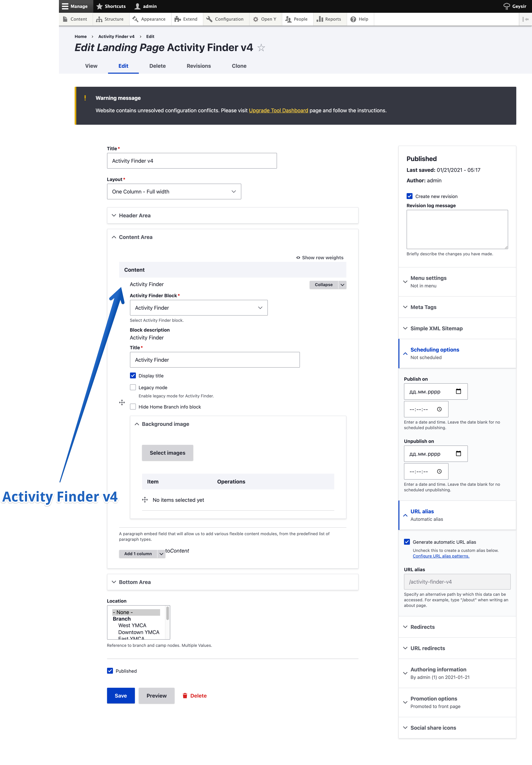Open the Activity Finder Block dropdown

[199, 308]
